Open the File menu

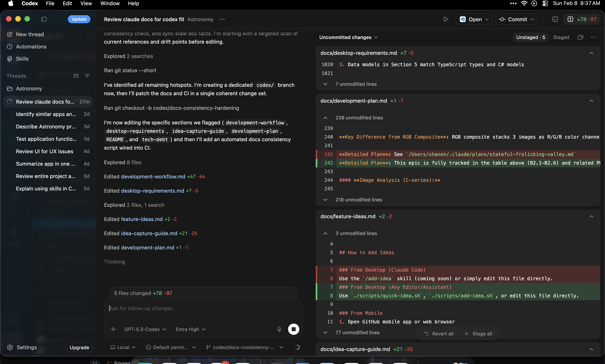coord(50,3)
